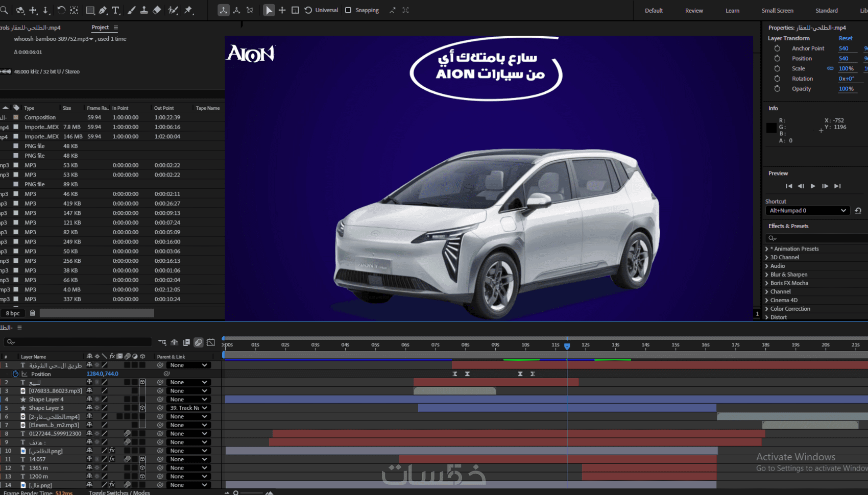Toggle Frame Blending enable in timeline

186,342
